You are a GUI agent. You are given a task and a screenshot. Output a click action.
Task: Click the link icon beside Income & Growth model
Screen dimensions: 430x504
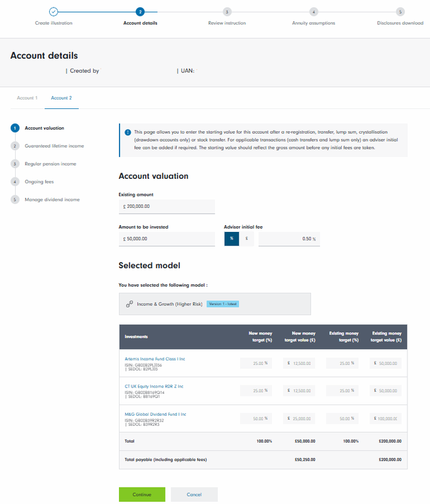tap(130, 304)
